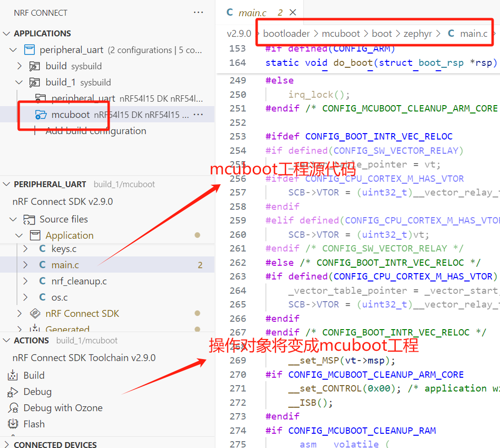This screenshot has width=500, height=448.
Task: Run the Build action
Action: click(x=34, y=376)
